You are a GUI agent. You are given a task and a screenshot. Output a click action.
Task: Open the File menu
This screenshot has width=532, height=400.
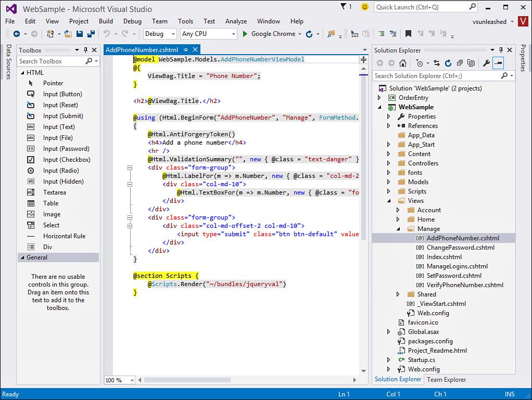tap(10, 21)
